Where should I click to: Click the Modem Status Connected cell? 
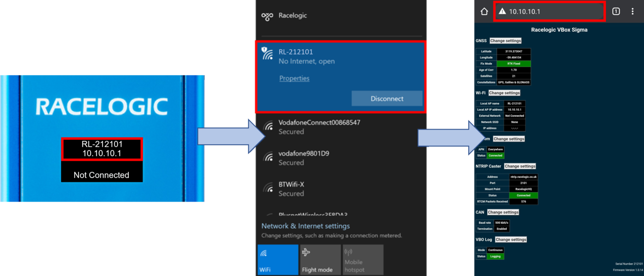coord(495,156)
